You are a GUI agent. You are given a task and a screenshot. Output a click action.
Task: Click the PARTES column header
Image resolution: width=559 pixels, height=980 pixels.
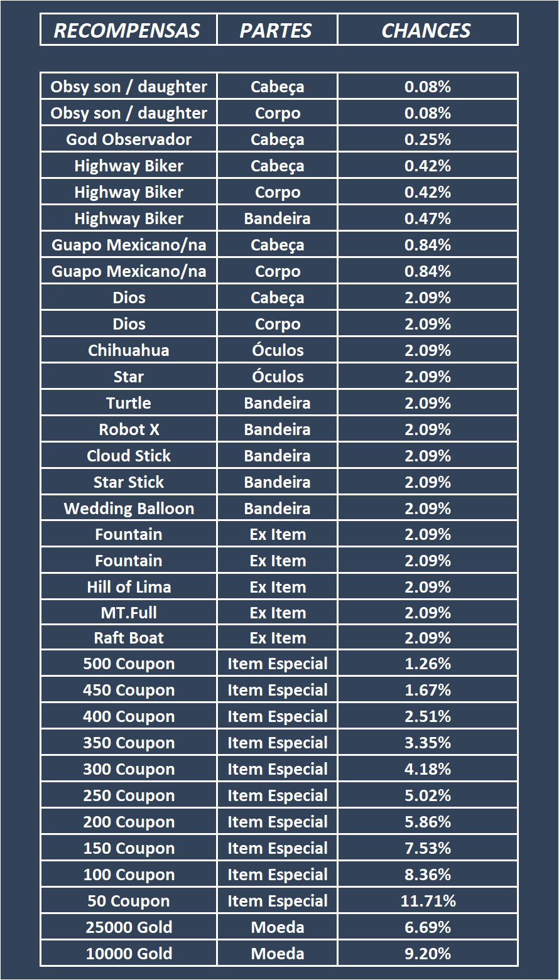tap(276, 30)
